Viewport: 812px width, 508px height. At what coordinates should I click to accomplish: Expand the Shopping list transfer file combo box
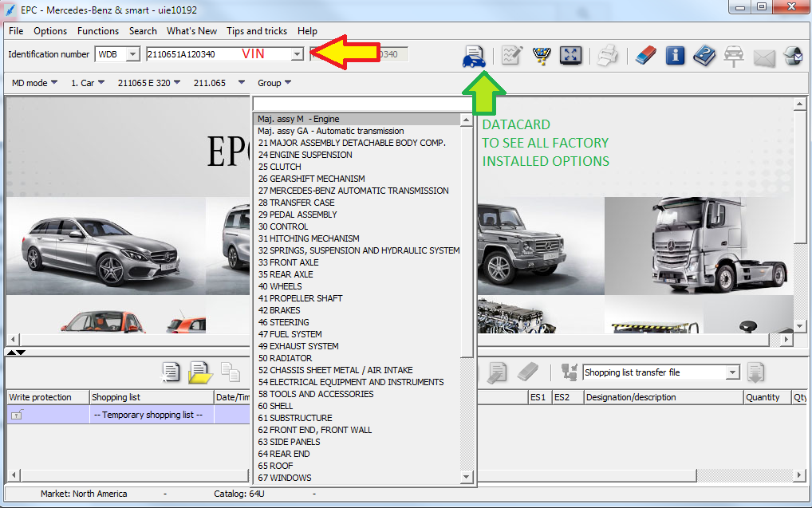coord(732,372)
